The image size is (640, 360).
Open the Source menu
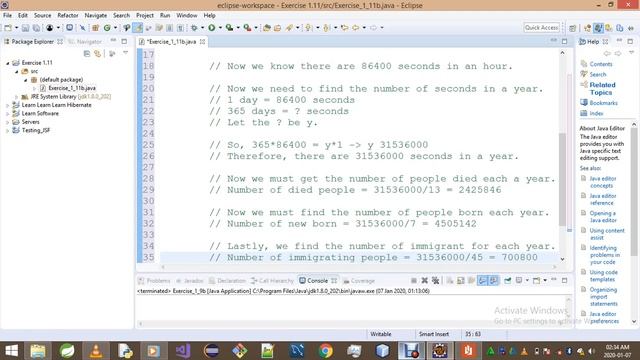[x=42, y=16]
